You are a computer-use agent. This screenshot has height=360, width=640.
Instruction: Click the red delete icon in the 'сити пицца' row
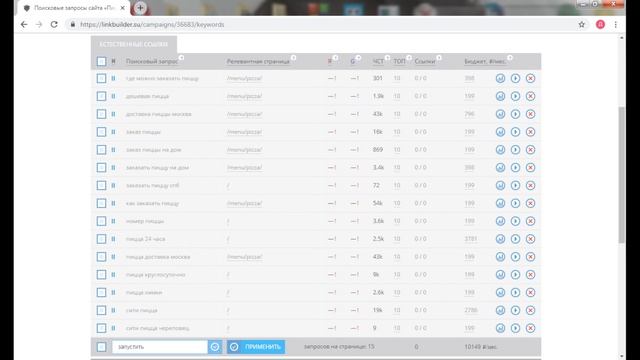531,310
